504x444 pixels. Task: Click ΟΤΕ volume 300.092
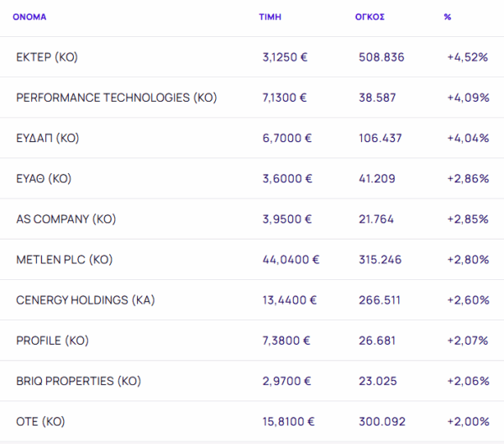pos(381,421)
